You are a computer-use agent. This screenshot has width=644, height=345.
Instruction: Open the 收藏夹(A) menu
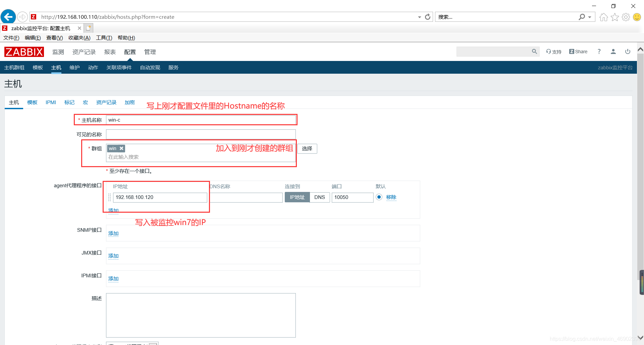pos(79,38)
